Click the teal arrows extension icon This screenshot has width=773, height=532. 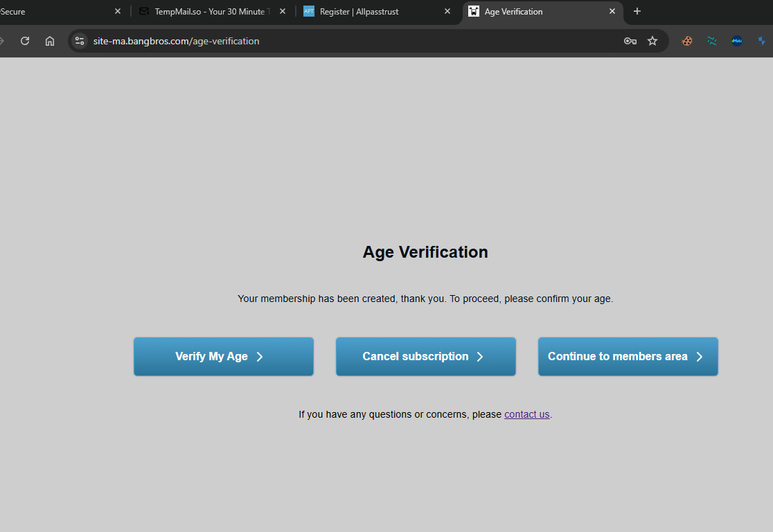point(712,41)
